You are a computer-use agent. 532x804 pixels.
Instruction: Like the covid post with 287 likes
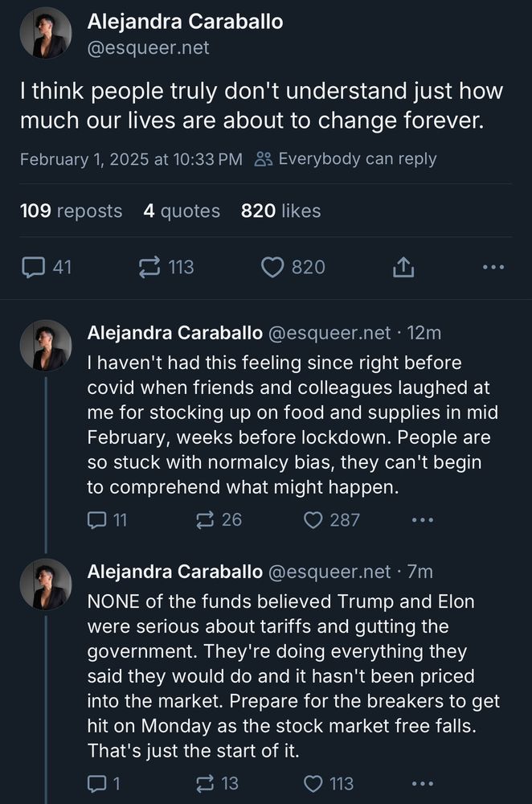(332, 520)
